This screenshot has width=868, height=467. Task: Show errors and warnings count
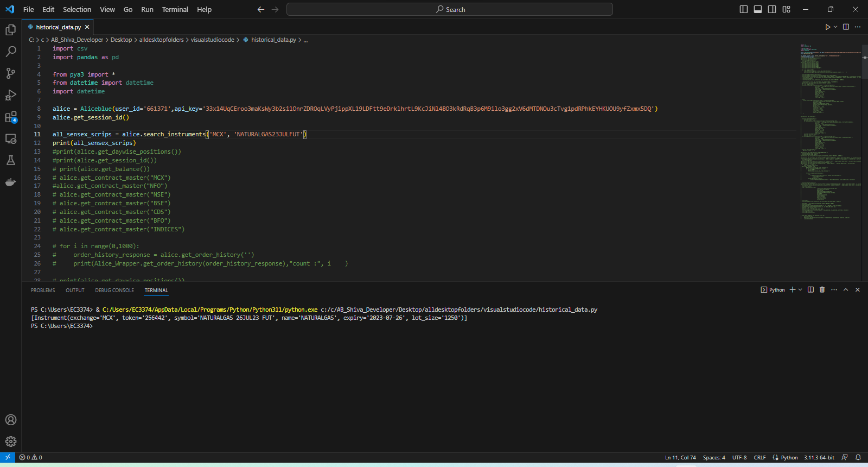(x=31, y=457)
